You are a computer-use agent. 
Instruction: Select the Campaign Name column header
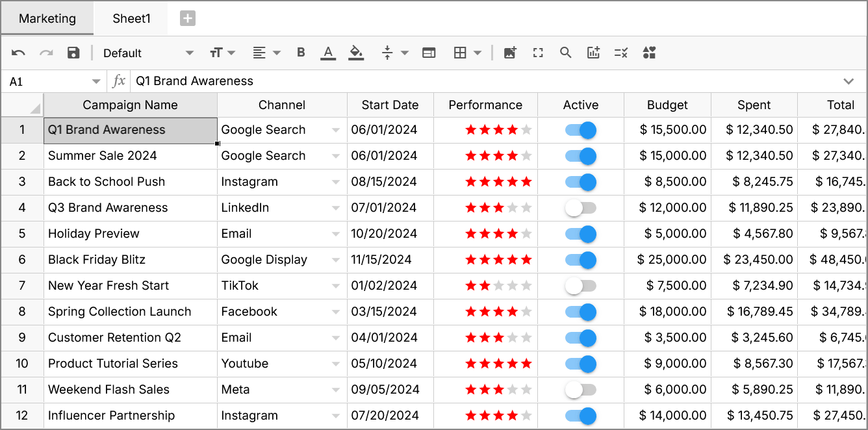(x=130, y=105)
